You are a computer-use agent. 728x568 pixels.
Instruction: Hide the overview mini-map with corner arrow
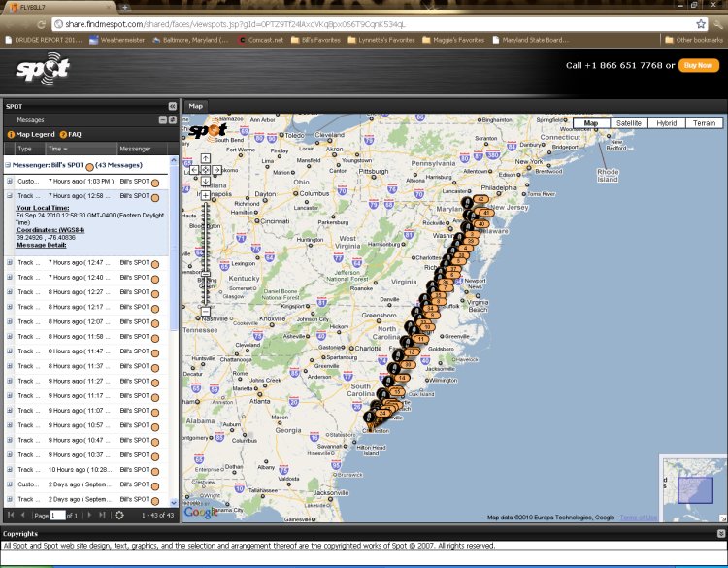pyautogui.click(x=723, y=518)
